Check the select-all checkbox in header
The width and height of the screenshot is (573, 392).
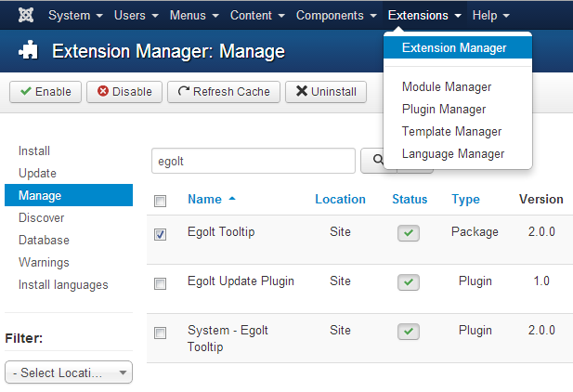point(160,201)
